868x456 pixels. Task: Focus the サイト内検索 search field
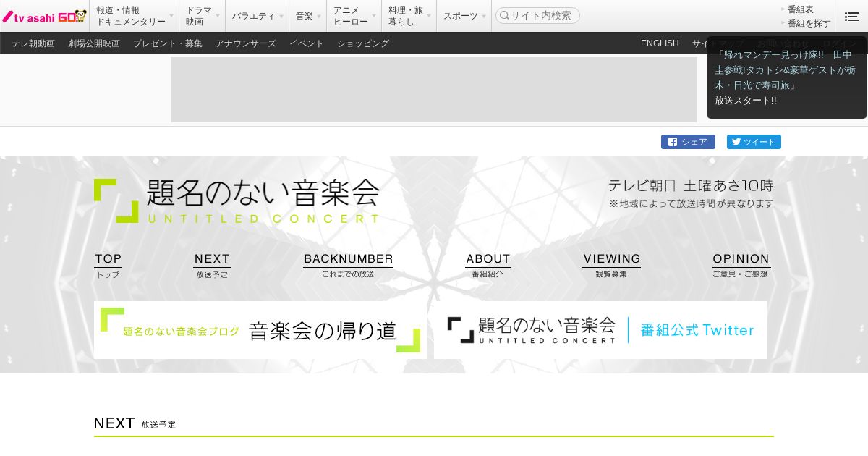point(537,15)
